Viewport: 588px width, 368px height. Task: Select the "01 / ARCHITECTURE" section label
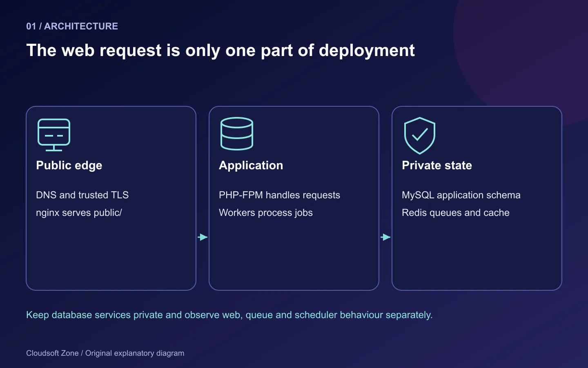pyautogui.click(x=72, y=26)
